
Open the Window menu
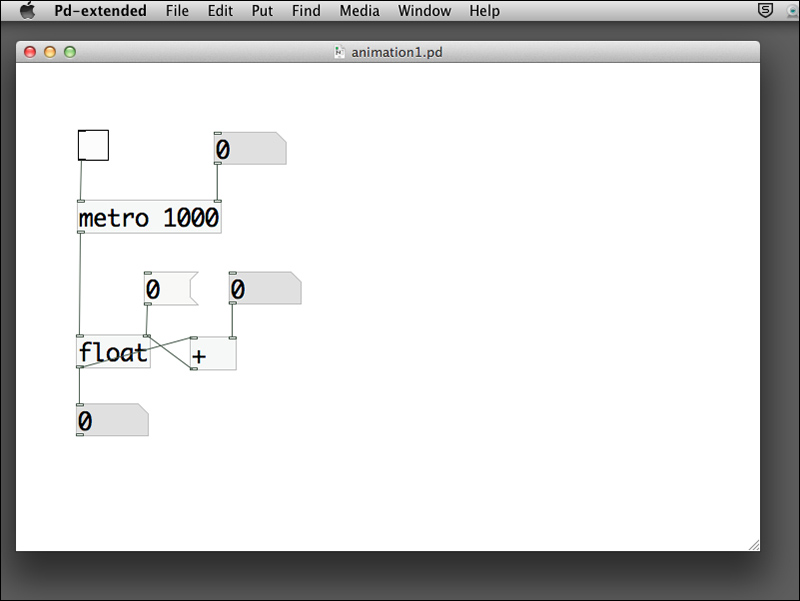(x=424, y=11)
